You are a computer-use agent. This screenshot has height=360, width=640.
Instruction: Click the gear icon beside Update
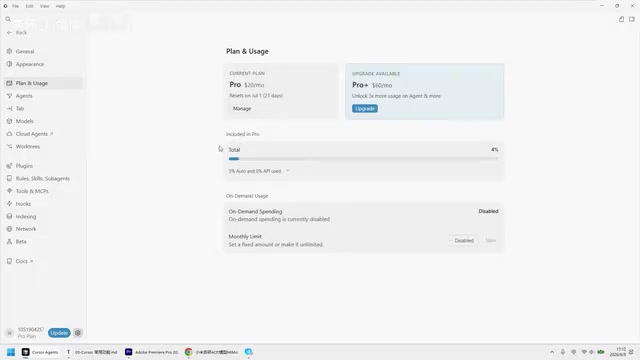[78, 333]
